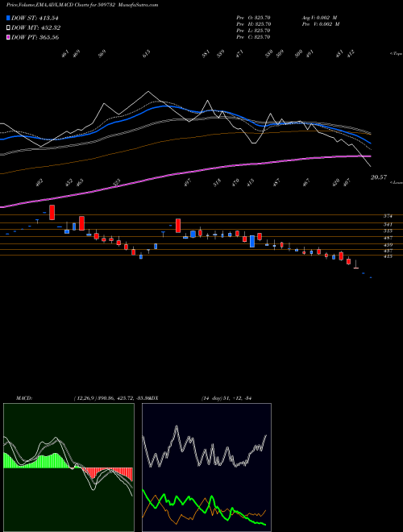Image resolution: width=403 pixels, height=532 pixels.
Task: Click the 'Pre H: 325.70' high value
Action: pyautogui.click(x=253, y=24)
